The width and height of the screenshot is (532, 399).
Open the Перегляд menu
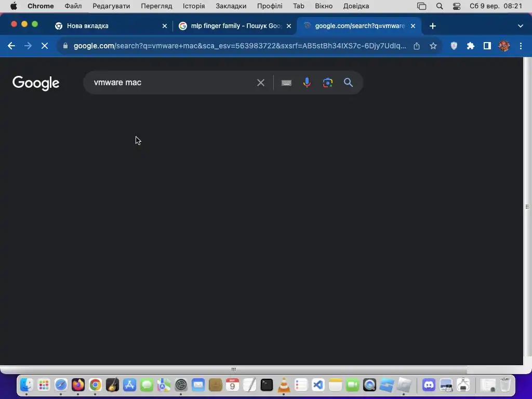point(156,6)
